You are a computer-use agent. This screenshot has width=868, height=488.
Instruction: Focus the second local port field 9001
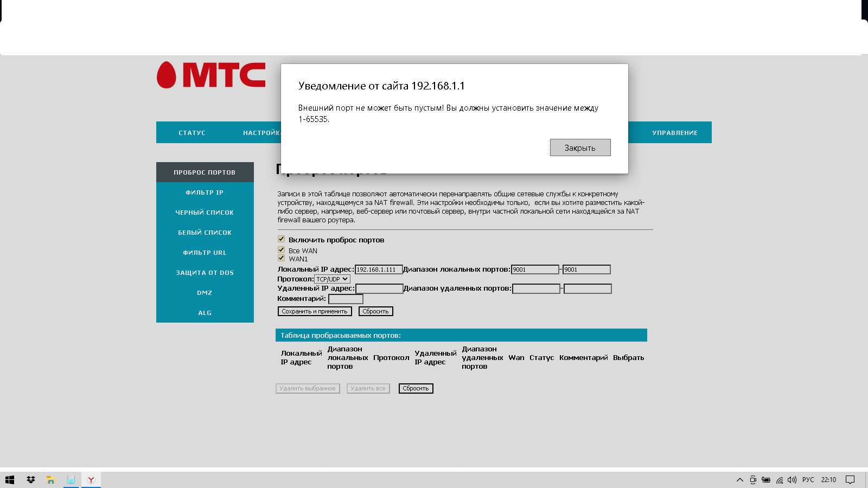586,269
